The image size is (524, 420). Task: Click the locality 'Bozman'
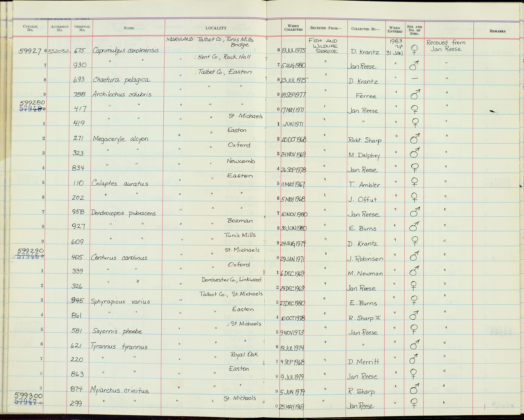click(240, 221)
